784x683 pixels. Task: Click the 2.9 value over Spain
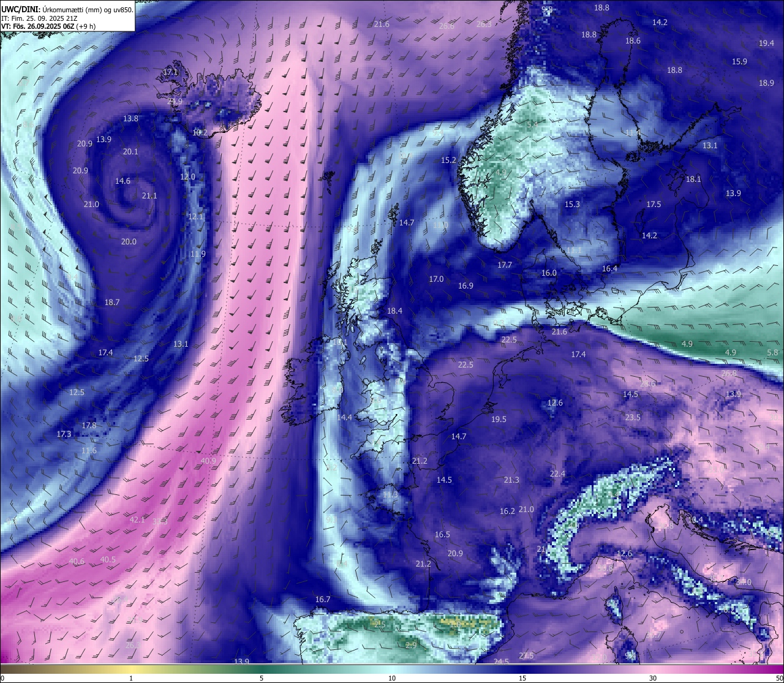[411, 644]
